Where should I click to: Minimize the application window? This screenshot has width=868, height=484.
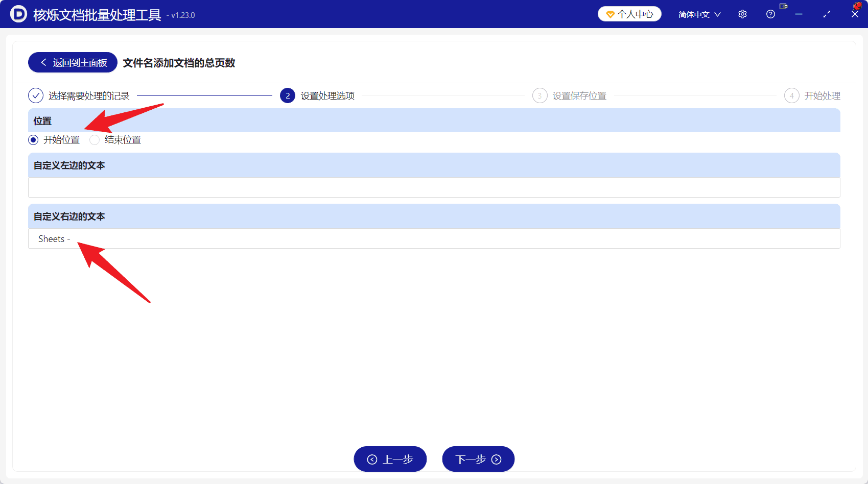coord(799,14)
